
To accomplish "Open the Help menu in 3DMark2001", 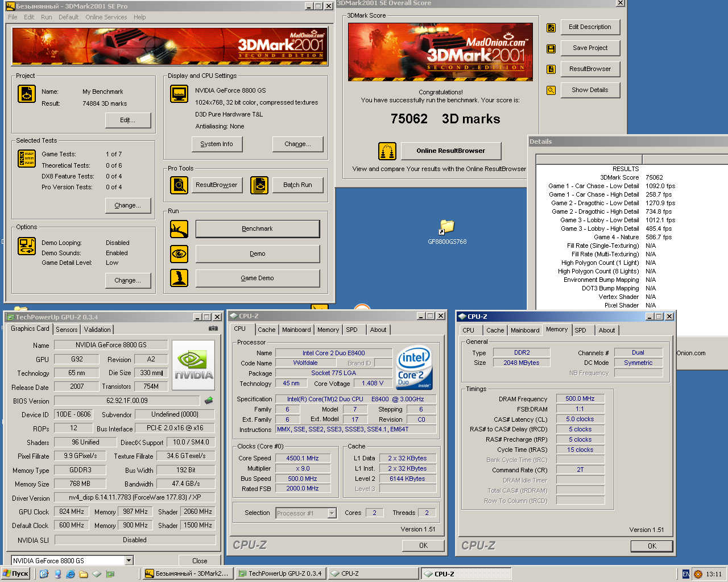I will (140, 17).
